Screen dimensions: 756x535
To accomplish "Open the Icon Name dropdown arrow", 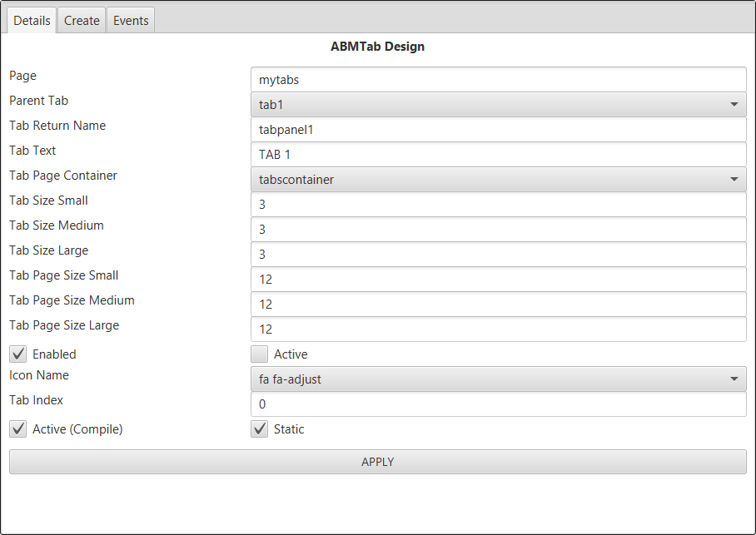I will 734,379.
